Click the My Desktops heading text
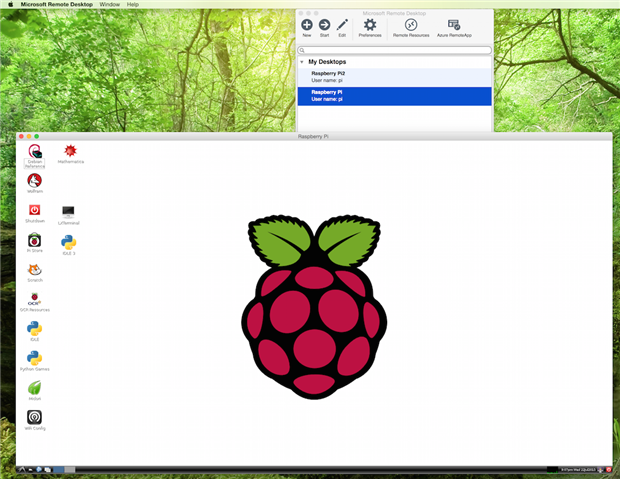The height and width of the screenshot is (479, 620). coord(327,62)
